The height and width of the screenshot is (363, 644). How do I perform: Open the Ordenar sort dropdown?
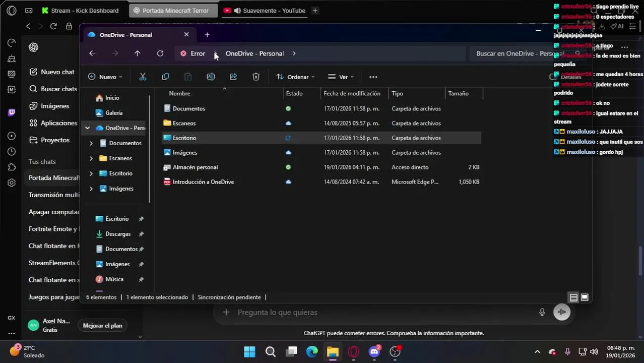click(295, 77)
